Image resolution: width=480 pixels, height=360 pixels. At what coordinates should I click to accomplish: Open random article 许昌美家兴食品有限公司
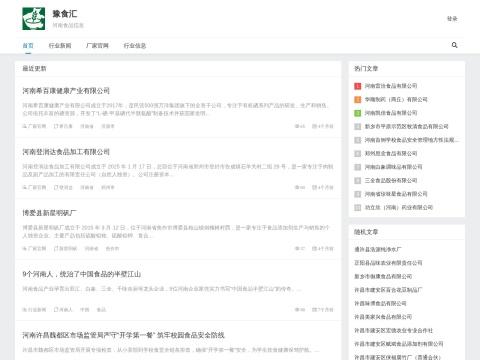tap(383, 317)
